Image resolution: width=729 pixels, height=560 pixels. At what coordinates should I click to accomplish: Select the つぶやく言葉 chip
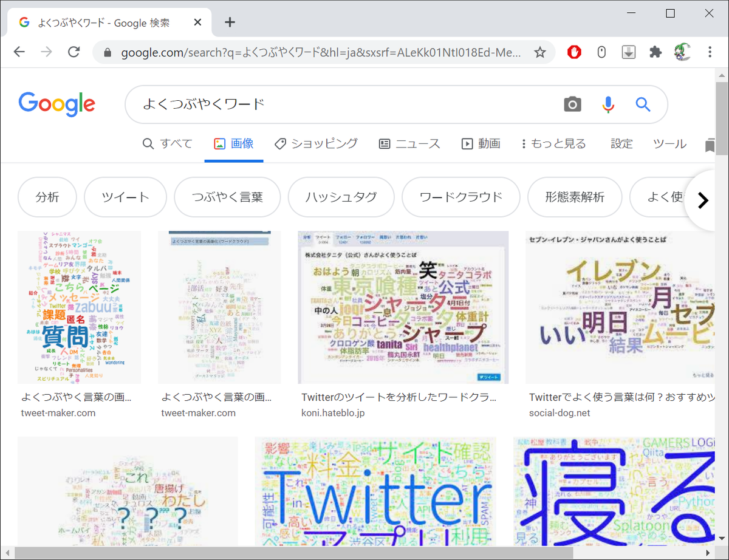click(x=227, y=197)
